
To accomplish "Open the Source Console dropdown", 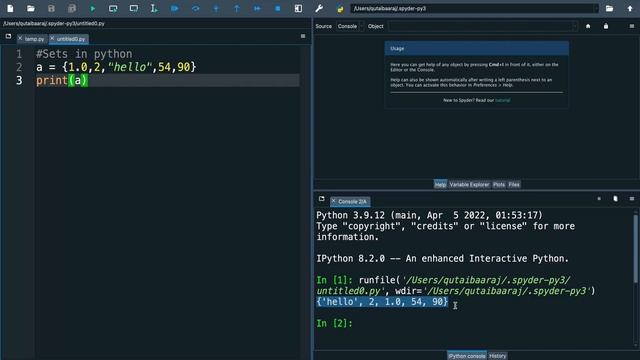I will click(350, 26).
